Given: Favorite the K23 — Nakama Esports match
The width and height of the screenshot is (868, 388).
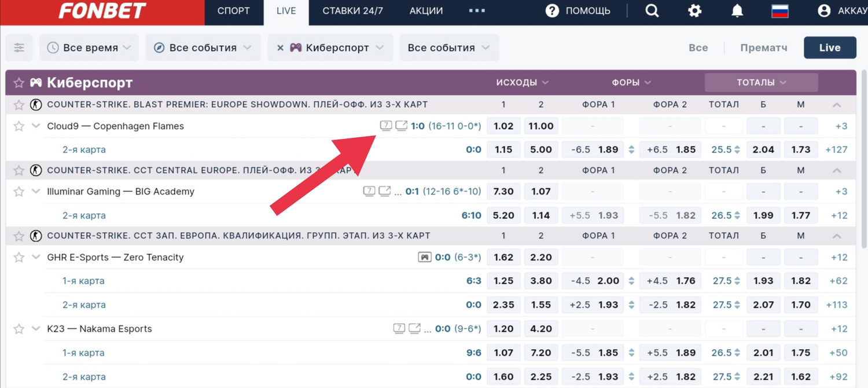Looking at the screenshot, I should [19, 329].
